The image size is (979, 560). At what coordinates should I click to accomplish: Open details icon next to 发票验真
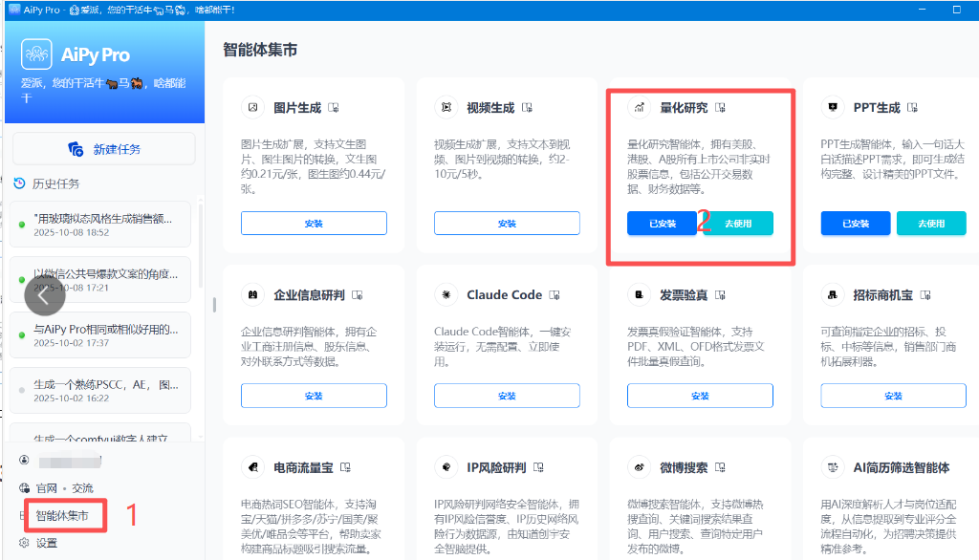[x=721, y=295]
